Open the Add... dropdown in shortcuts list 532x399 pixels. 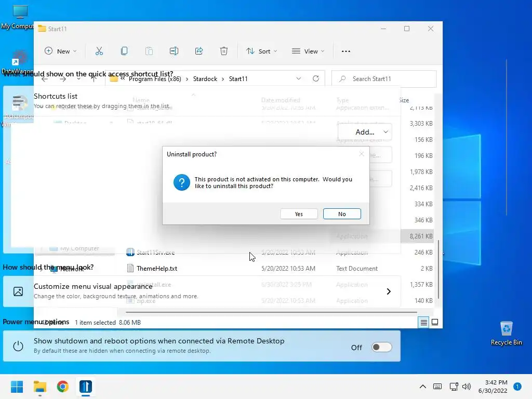[x=365, y=132]
